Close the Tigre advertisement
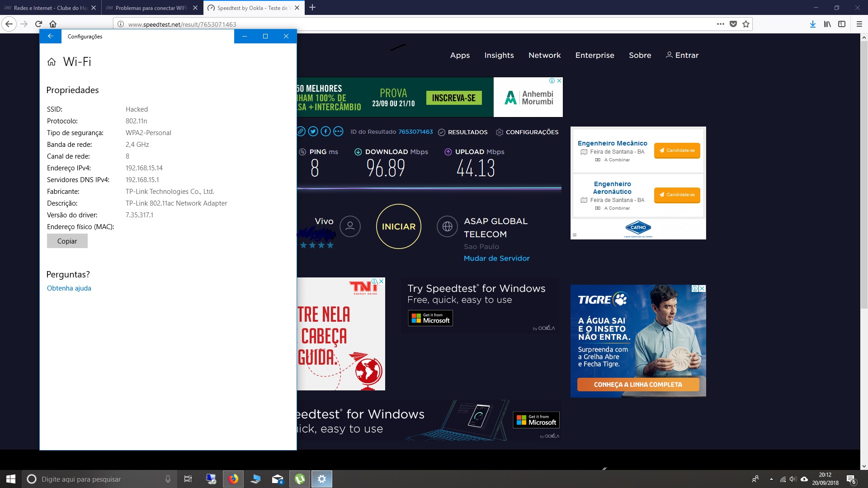868x488 pixels. (702, 288)
